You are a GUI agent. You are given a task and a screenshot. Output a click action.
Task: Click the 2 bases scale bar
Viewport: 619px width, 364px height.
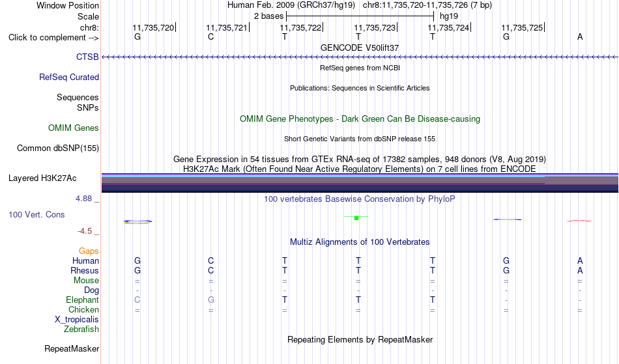(360, 16)
